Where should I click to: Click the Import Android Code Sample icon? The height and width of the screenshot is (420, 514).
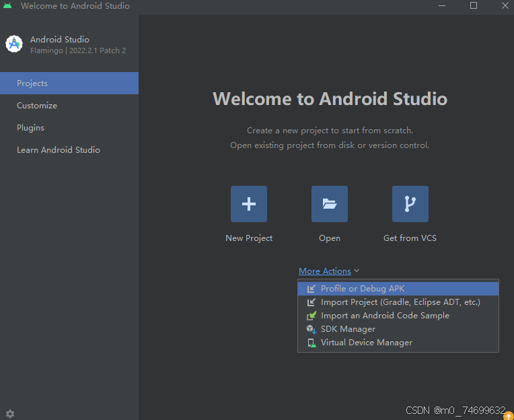(311, 316)
